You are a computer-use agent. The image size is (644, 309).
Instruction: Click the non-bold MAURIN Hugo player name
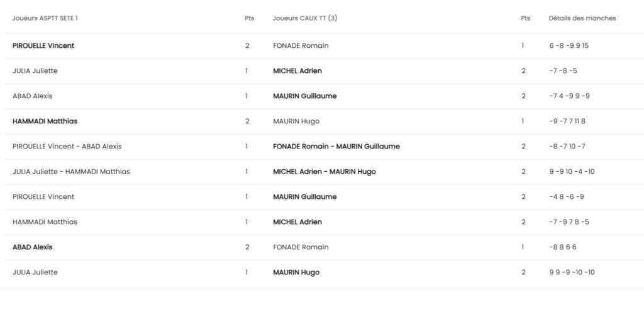click(x=297, y=121)
